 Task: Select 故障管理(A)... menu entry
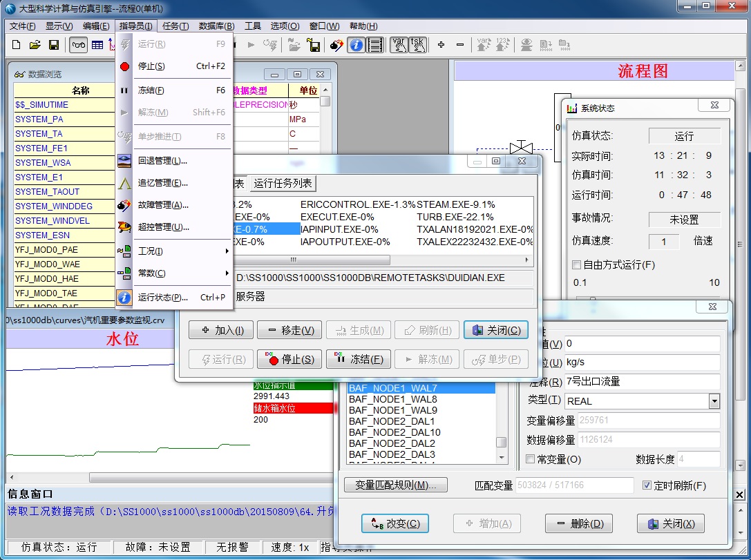(x=163, y=205)
